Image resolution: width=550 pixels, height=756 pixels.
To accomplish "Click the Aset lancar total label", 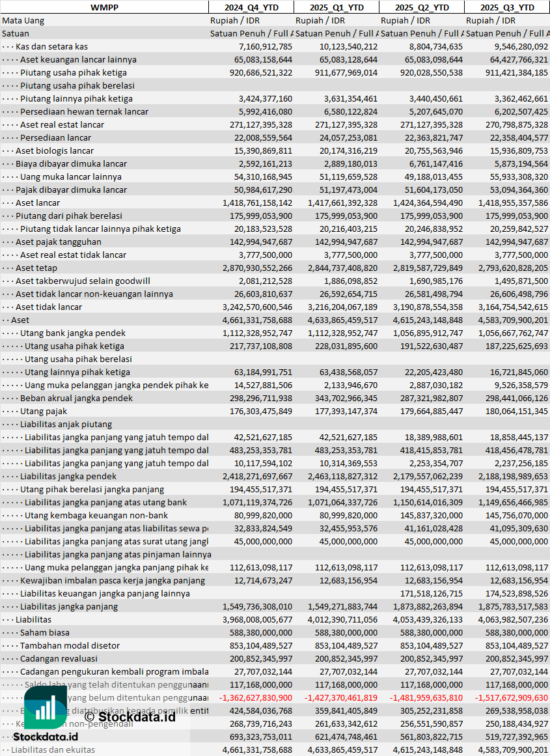I will coord(38,203).
